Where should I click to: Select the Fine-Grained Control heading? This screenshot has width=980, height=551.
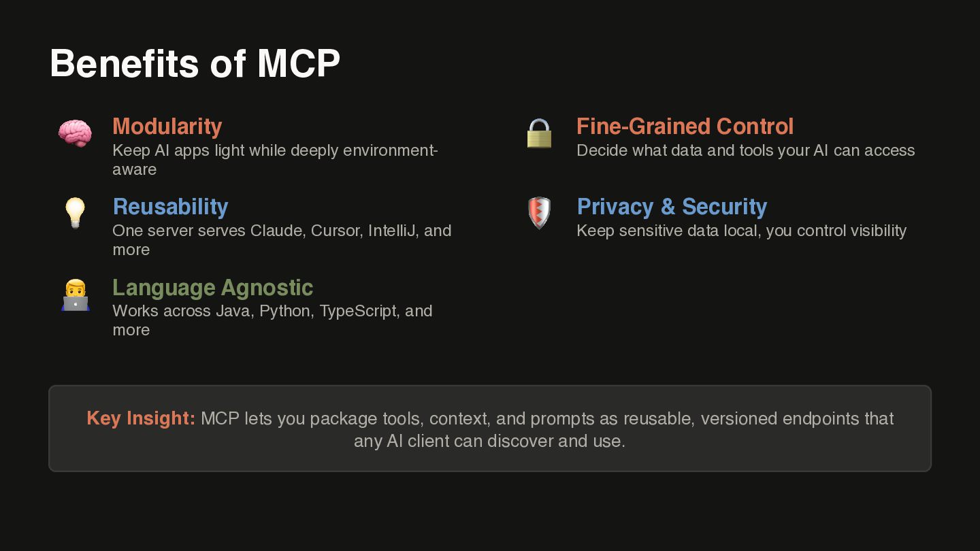pyautogui.click(x=685, y=127)
